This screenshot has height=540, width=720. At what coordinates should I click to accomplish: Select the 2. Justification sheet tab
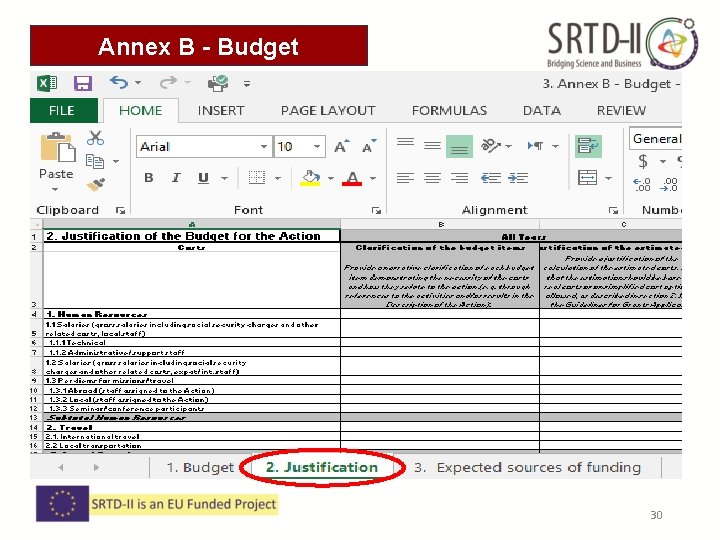pyautogui.click(x=321, y=467)
